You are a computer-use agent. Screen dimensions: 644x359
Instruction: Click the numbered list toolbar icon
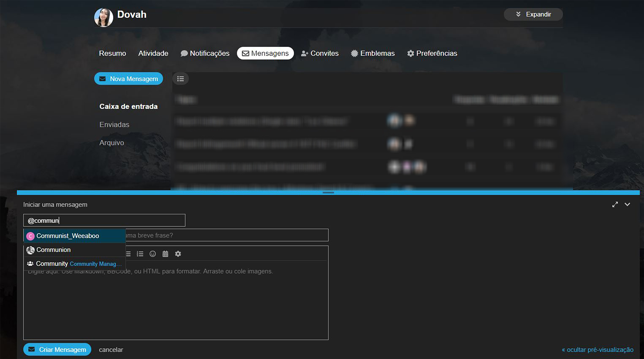tap(140, 254)
